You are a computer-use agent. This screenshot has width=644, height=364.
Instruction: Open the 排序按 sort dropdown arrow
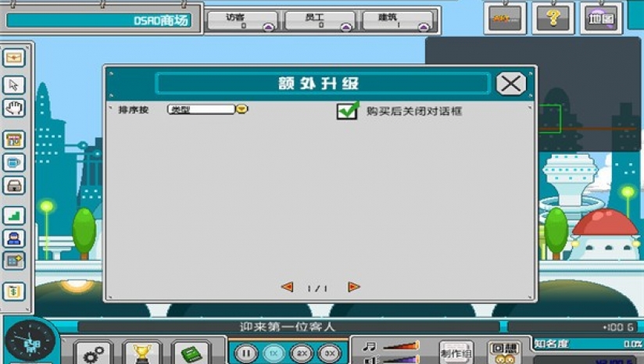(x=242, y=109)
